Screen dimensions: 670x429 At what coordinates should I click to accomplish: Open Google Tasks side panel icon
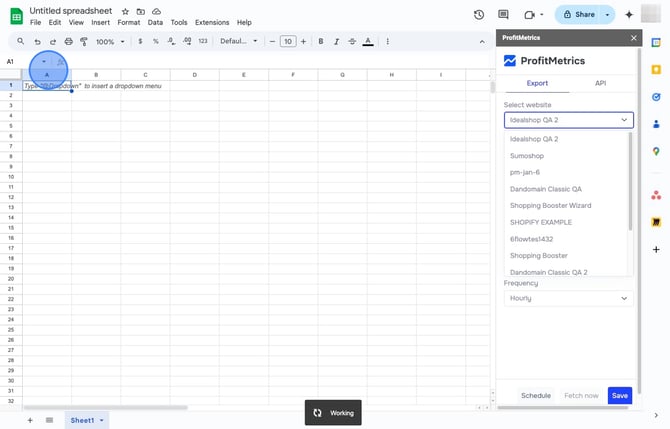pyautogui.click(x=656, y=97)
